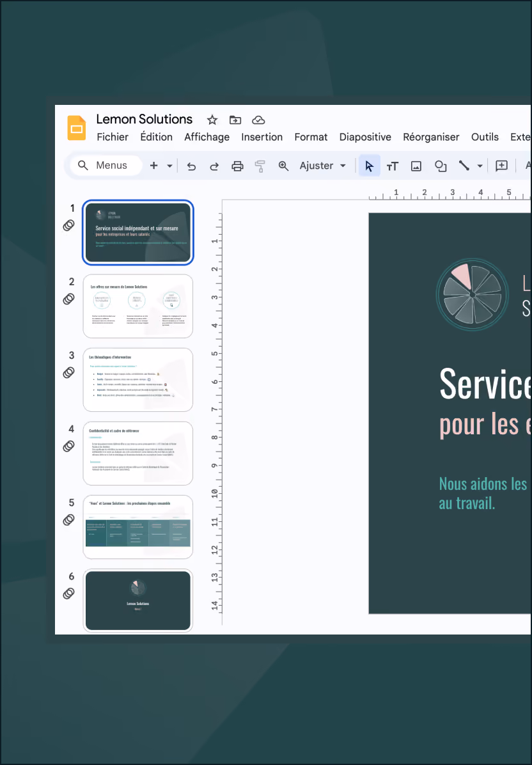
Task: Insert an image from toolbar
Action: (x=416, y=166)
